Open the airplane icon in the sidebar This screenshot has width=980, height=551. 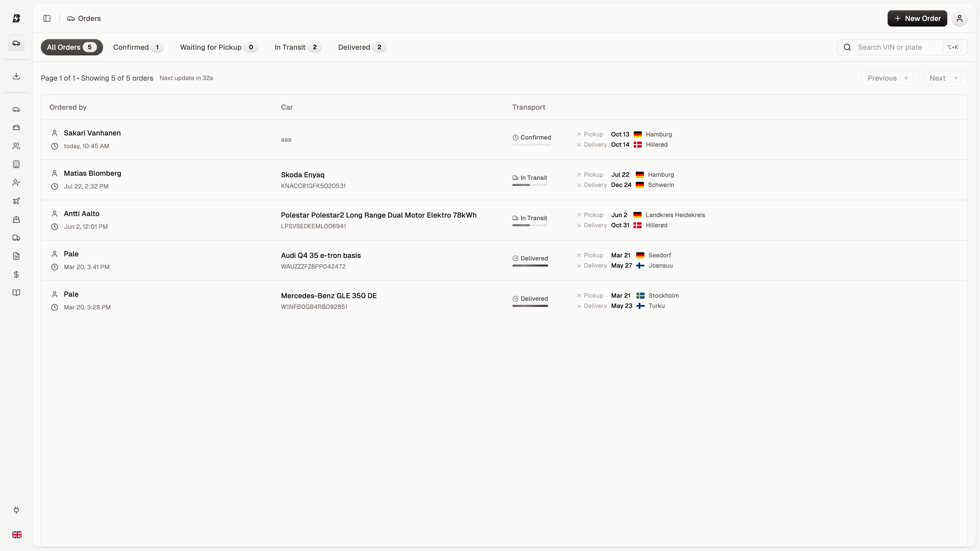(x=16, y=201)
